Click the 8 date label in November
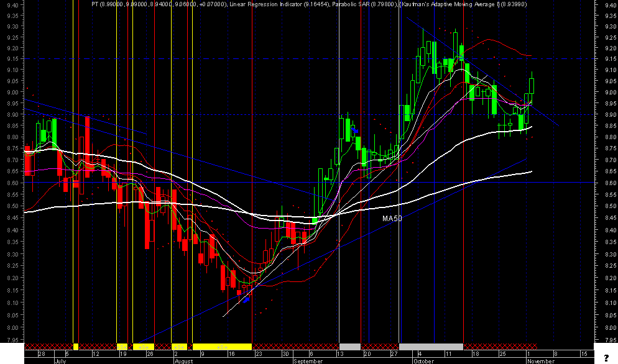 click(x=556, y=354)
